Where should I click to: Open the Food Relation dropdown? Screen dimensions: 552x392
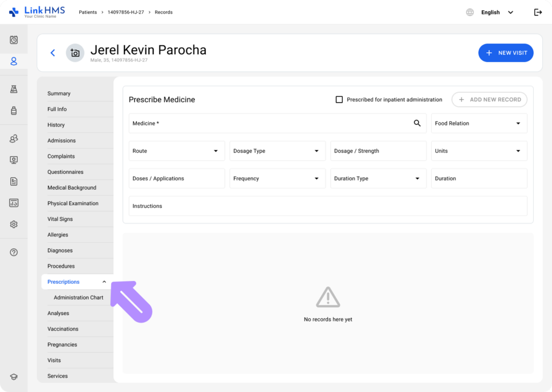pos(479,123)
